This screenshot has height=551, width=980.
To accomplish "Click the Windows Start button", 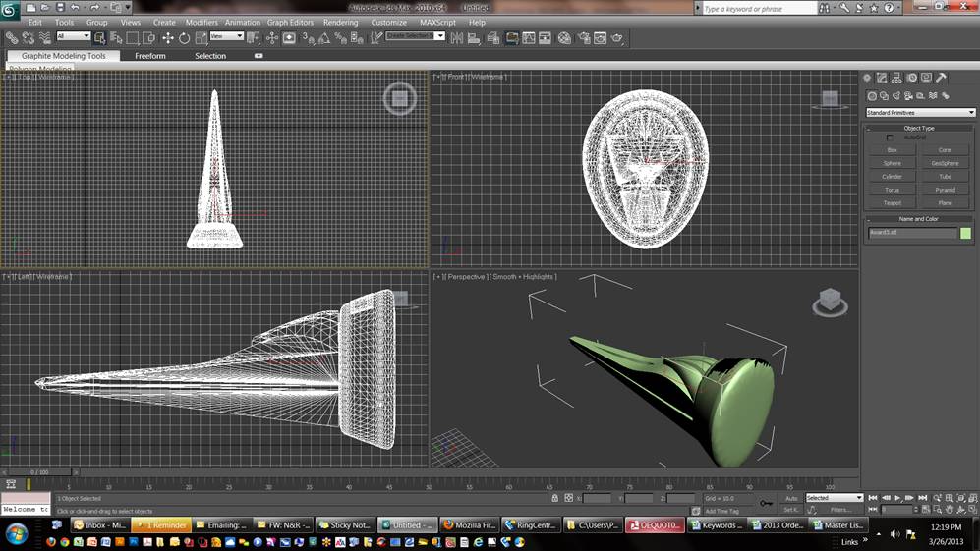I will (17, 534).
